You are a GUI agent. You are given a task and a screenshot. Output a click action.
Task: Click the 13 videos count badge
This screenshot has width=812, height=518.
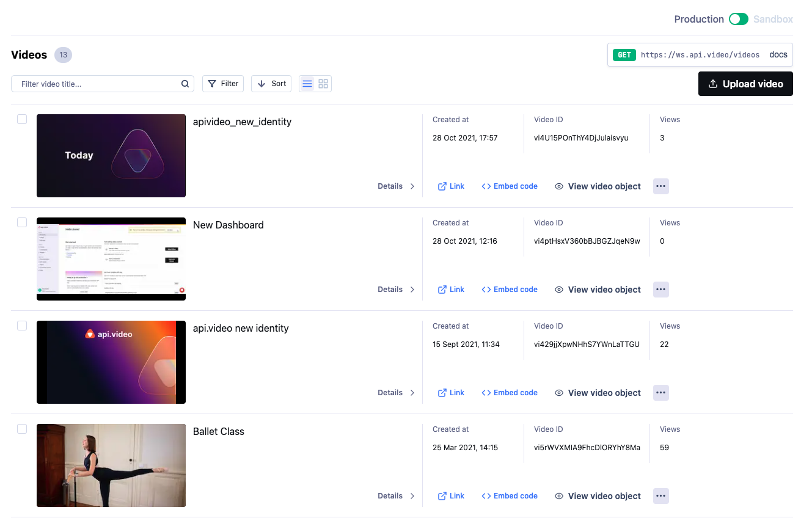click(63, 55)
